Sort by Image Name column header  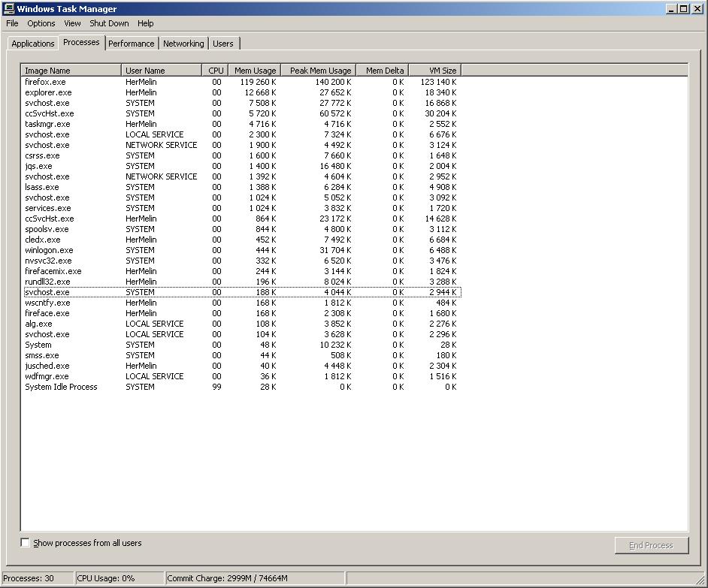[x=71, y=71]
